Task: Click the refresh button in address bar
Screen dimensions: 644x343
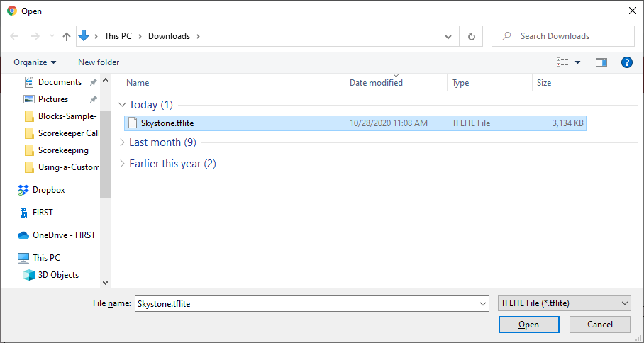Action: tap(471, 36)
